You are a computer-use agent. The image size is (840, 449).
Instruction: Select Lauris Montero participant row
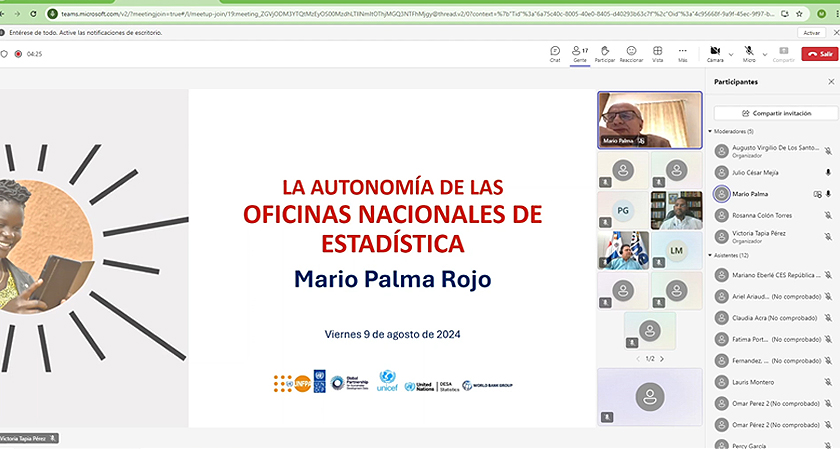point(773,382)
